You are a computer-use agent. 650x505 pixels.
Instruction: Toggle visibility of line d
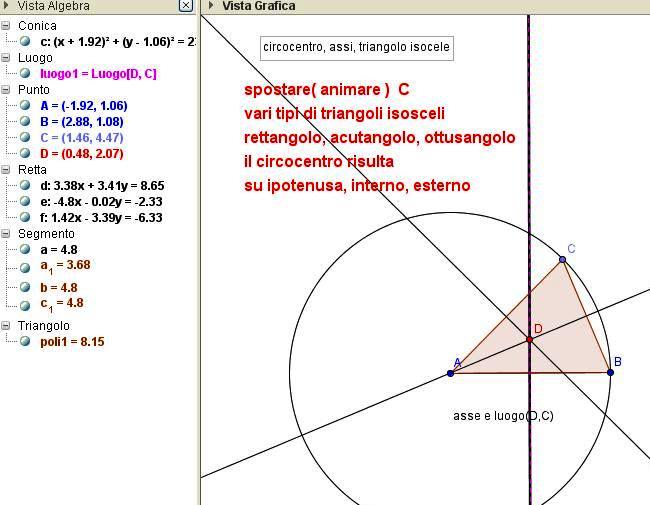25,185
